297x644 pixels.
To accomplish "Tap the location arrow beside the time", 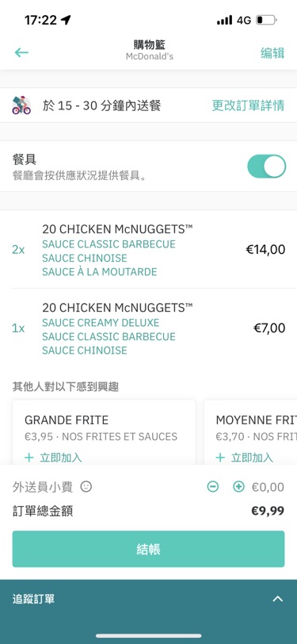I will (x=66, y=19).
